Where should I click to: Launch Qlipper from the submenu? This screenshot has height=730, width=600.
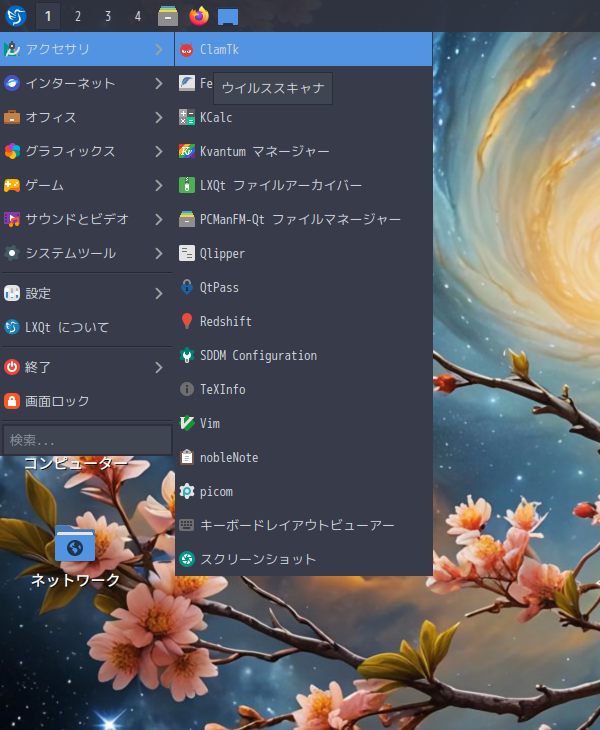tap(303, 253)
